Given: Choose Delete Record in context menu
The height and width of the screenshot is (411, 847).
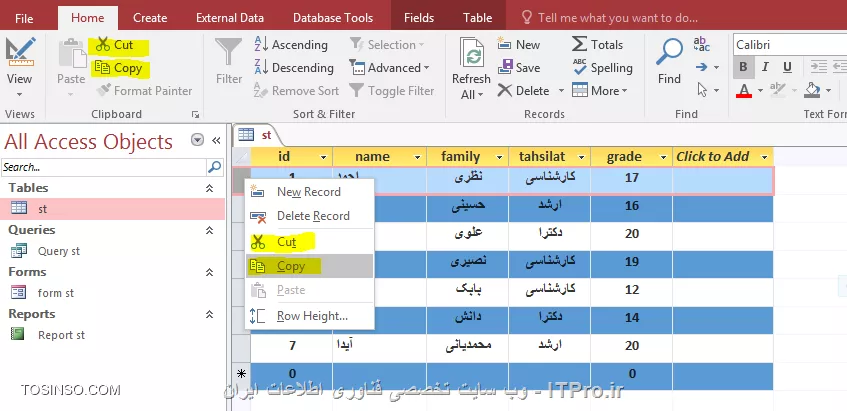Looking at the screenshot, I should [310, 216].
